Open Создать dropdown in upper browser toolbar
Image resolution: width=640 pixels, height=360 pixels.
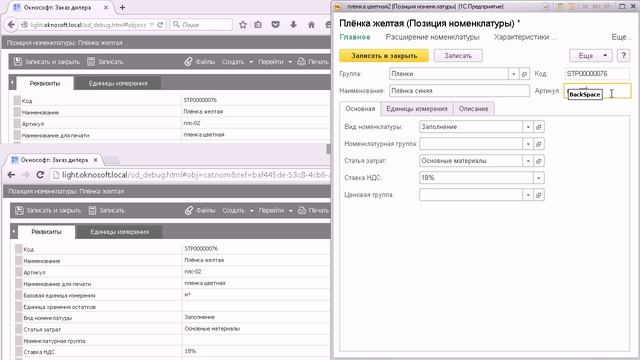[x=238, y=62]
